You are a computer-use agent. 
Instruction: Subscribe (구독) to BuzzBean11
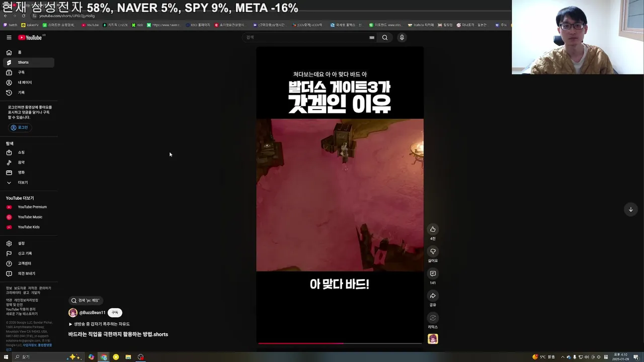point(115,313)
